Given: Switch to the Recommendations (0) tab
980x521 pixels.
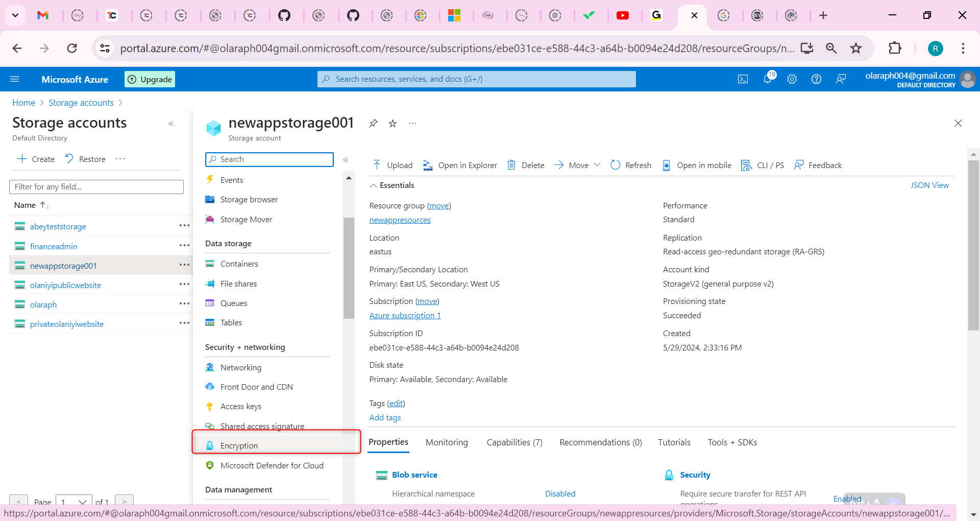Looking at the screenshot, I should [600, 442].
